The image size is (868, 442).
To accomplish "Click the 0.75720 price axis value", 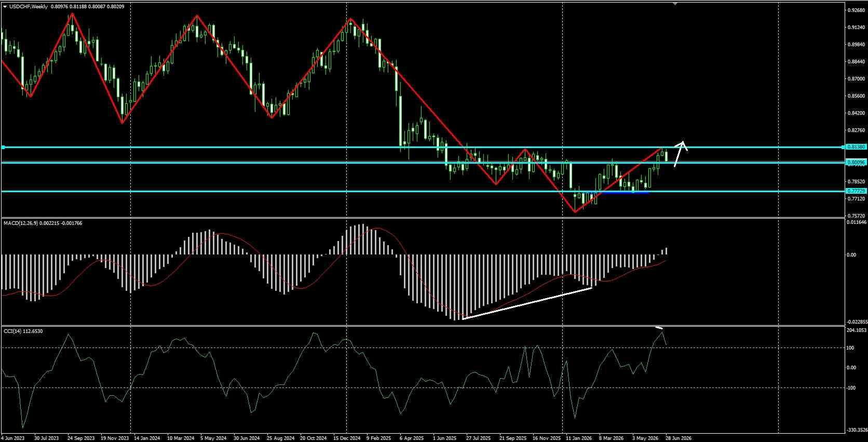I will 856,215.
